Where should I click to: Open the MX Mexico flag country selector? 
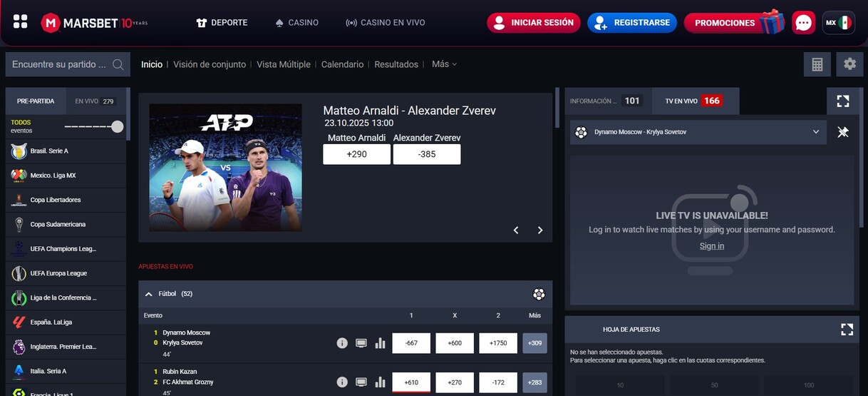coord(838,23)
